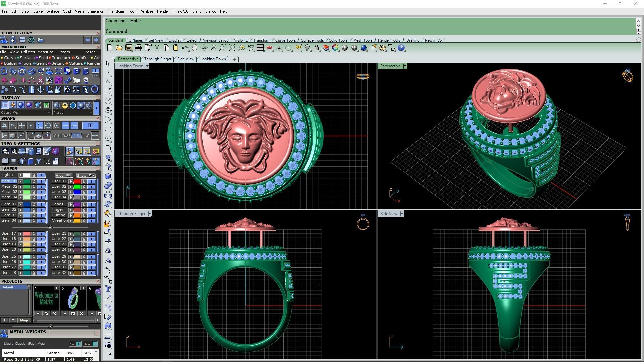The height and width of the screenshot is (362, 644).
Task: Click the Metal 01 green color swatch
Action: click(x=27, y=181)
